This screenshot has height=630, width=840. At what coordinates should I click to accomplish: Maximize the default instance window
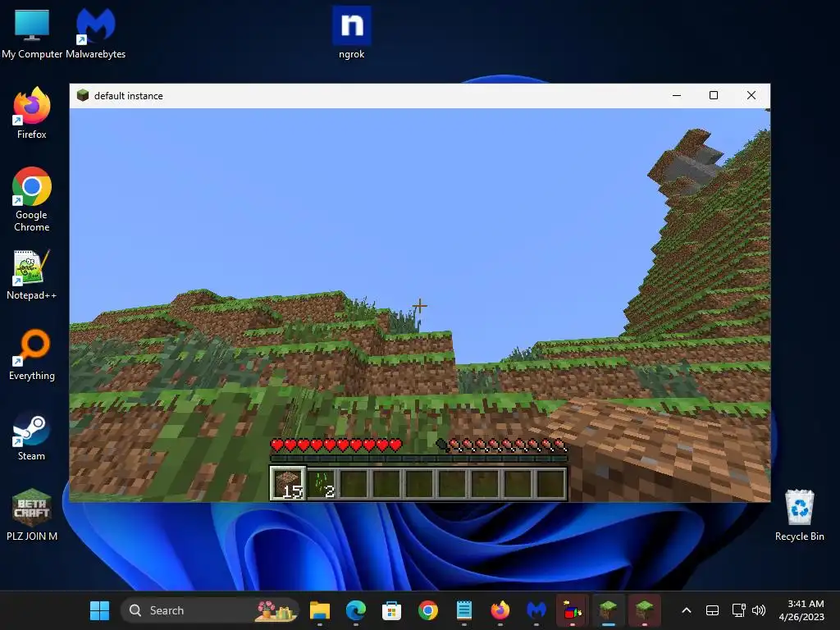(x=714, y=95)
